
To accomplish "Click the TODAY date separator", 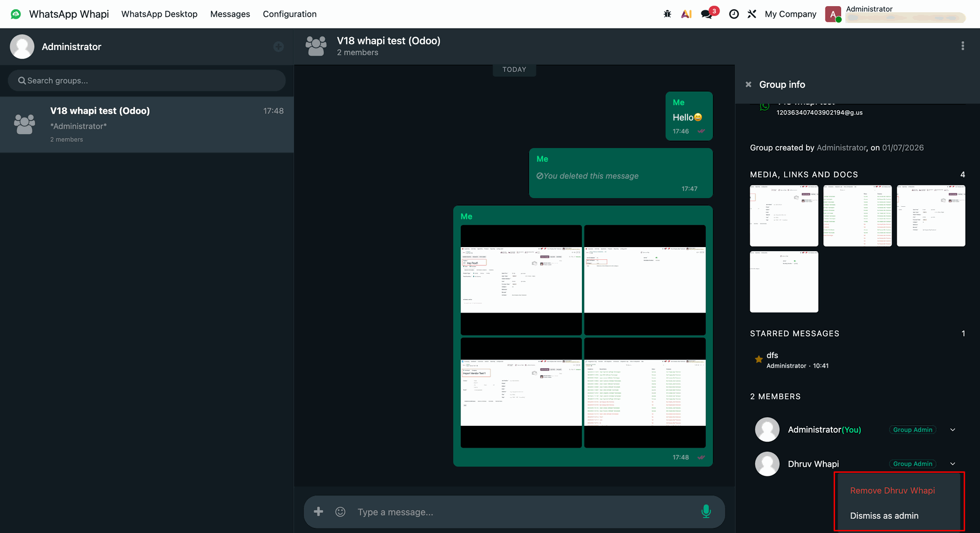I will coord(514,69).
